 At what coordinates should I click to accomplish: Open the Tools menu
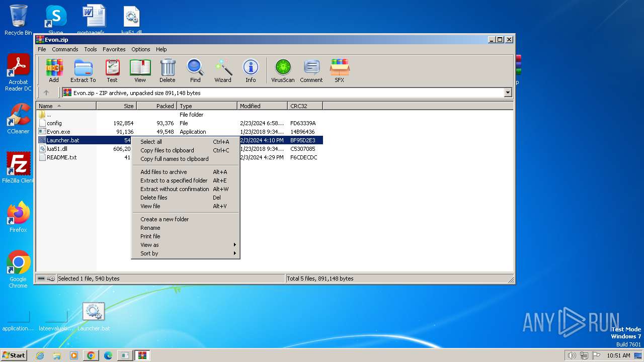[91, 49]
